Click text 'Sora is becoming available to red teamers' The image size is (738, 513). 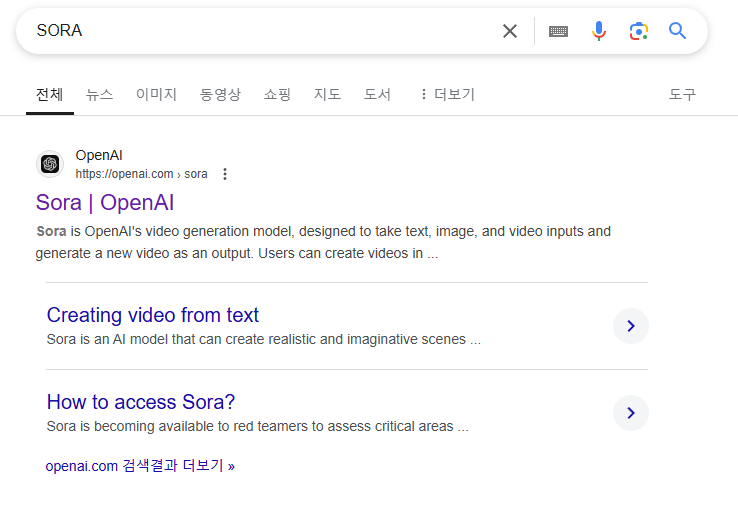tap(257, 426)
